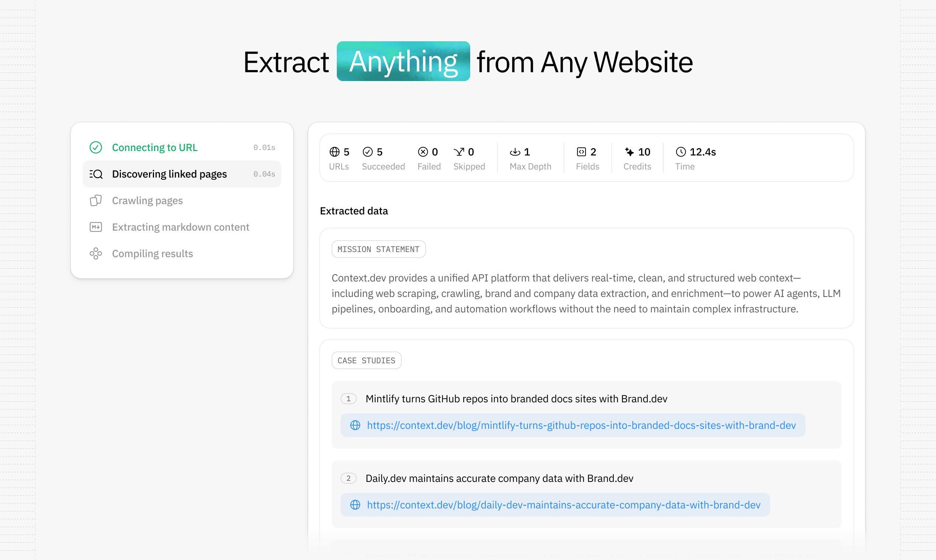Screen dimensions: 936x560
Task: Click the number 1 badge of the Mintlify case study
Action: [348, 399]
